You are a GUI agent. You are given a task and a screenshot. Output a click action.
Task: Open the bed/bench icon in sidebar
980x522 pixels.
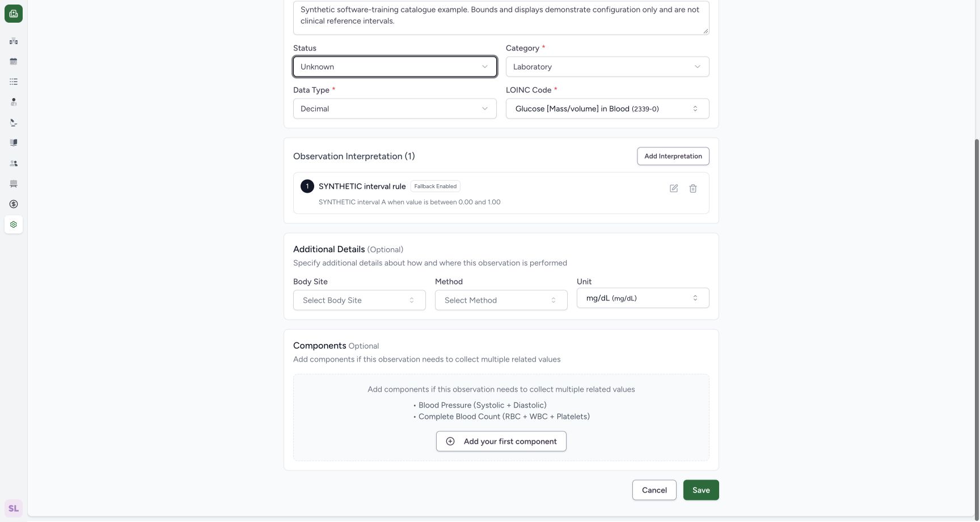[x=14, y=184]
